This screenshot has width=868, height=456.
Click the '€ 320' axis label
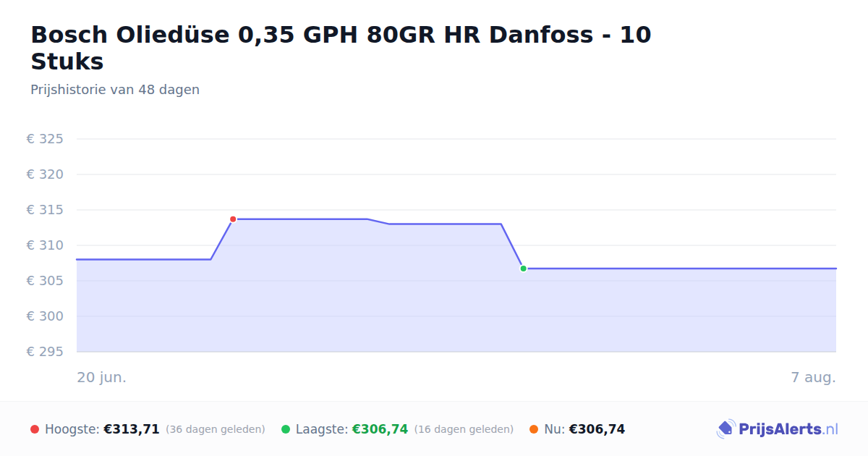[x=45, y=174]
